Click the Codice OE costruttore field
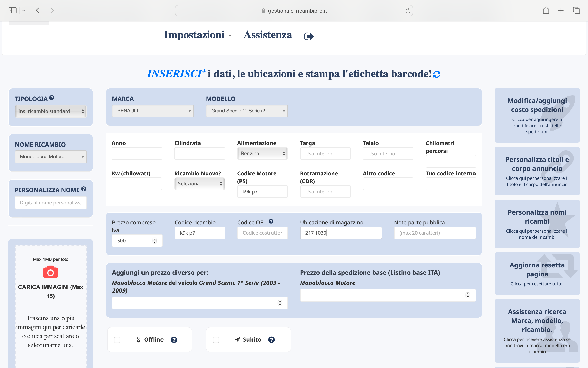This screenshot has height=368, width=588. 262,233
